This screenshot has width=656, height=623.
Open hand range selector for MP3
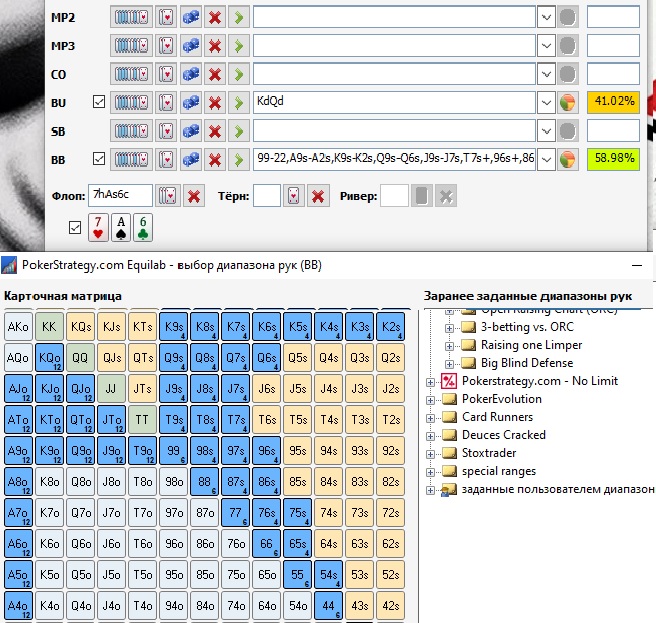coord(131,46)
